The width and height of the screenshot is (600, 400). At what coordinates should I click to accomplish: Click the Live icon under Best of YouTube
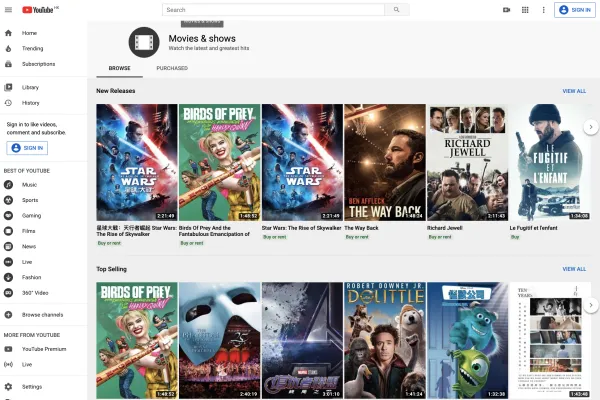click(x=8, y=262)
